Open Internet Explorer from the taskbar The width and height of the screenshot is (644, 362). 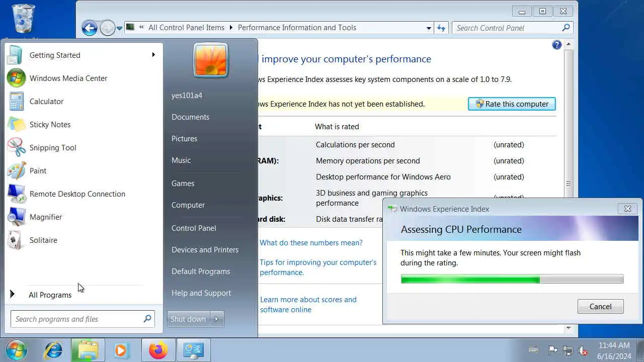click(x=53, y=350)
